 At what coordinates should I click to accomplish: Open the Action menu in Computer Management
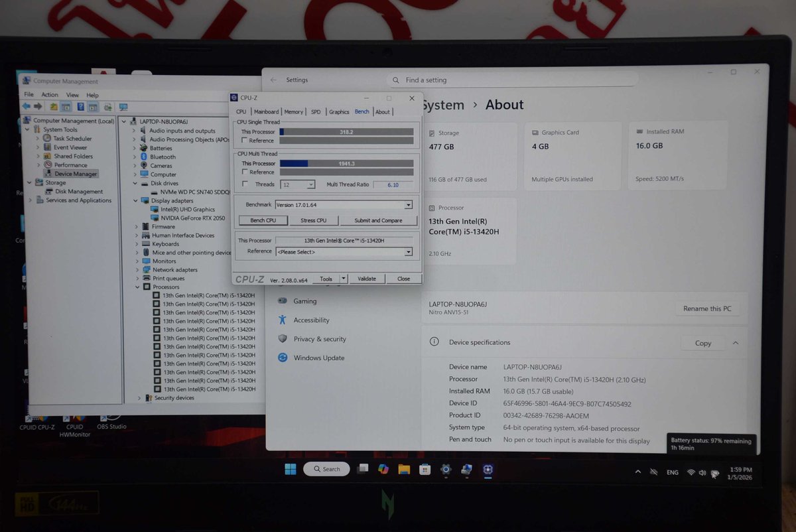pos(50,95)
